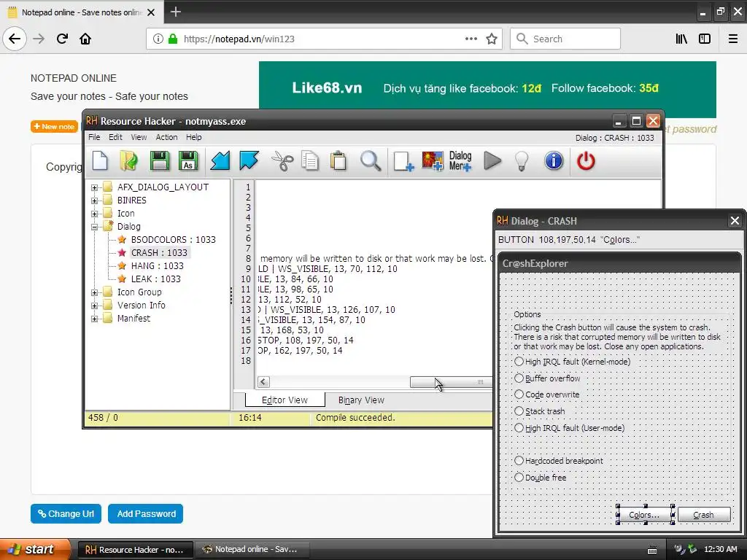747x560 pixels.
Task: Go to browser Home page
Action: (x=85, y=39)
